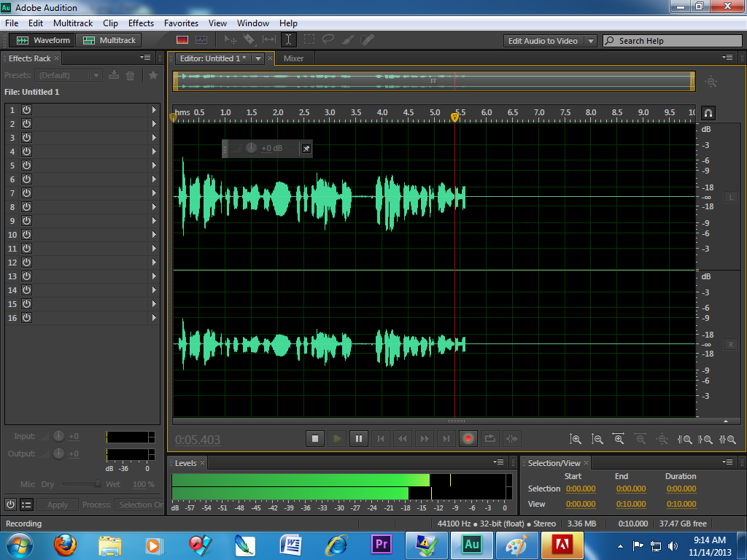Toggle main Effects Rack power button
Image resolution: width=747 pixels, height=560 pixels.
click(10, 505)
